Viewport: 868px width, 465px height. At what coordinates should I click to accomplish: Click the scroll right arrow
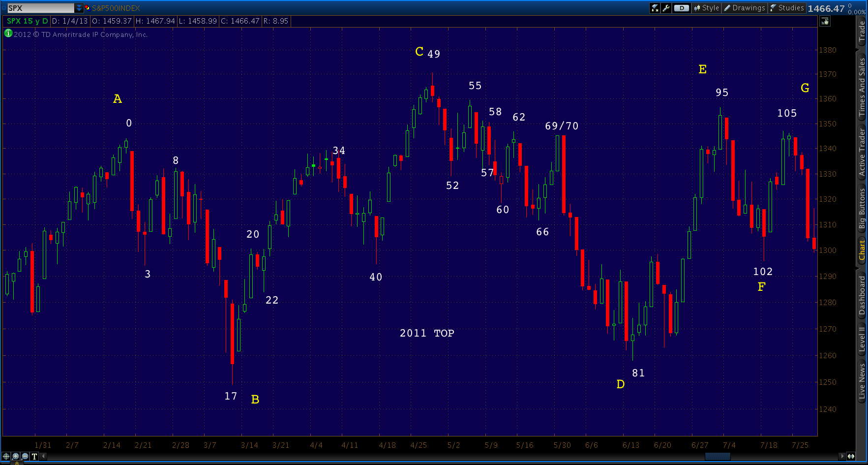(x=841, y=456)
